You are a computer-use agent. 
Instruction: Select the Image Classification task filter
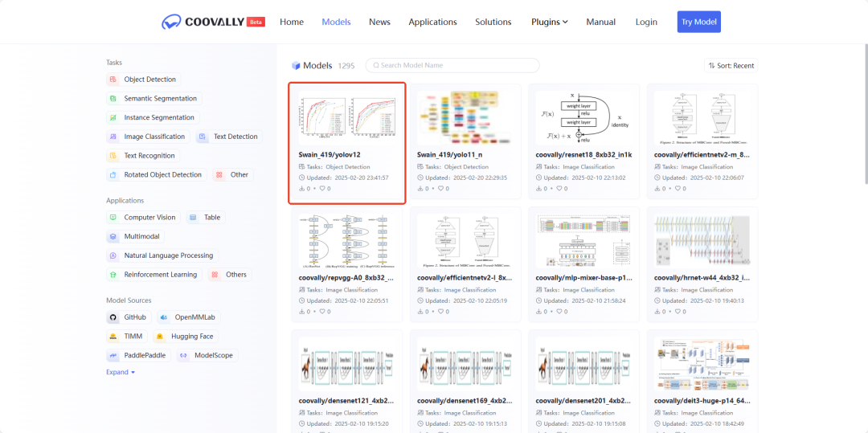148,137
